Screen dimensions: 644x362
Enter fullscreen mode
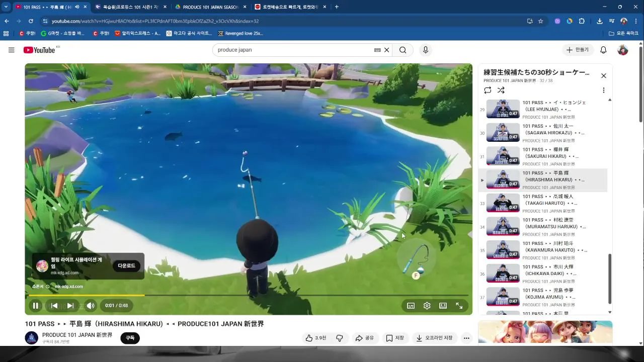click(x=459, y=305)
